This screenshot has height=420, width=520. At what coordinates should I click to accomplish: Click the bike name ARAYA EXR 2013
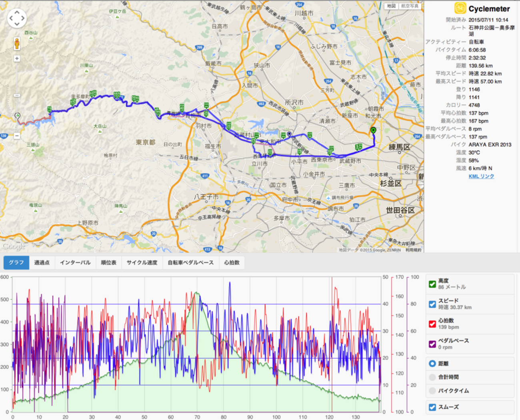point(490,145)
